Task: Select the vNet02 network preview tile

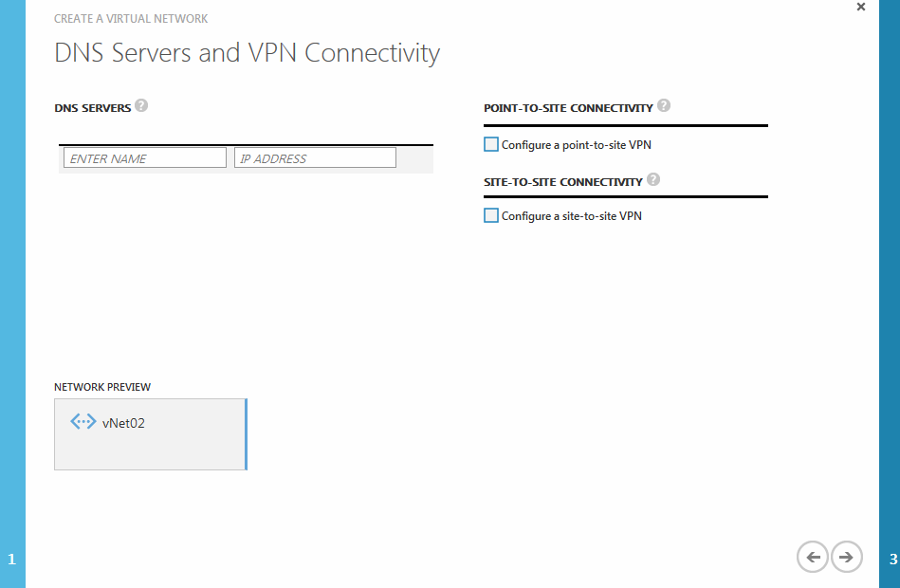Action: (x=151, y=434)
